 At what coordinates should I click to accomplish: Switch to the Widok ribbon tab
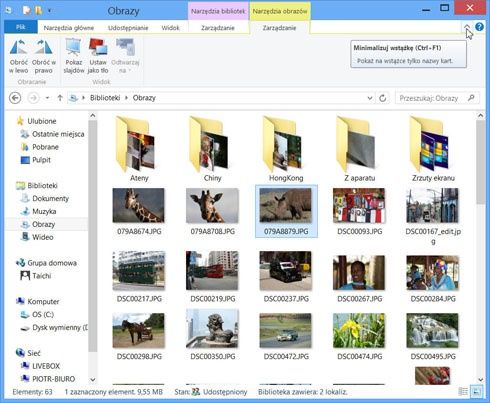point(170,28)
